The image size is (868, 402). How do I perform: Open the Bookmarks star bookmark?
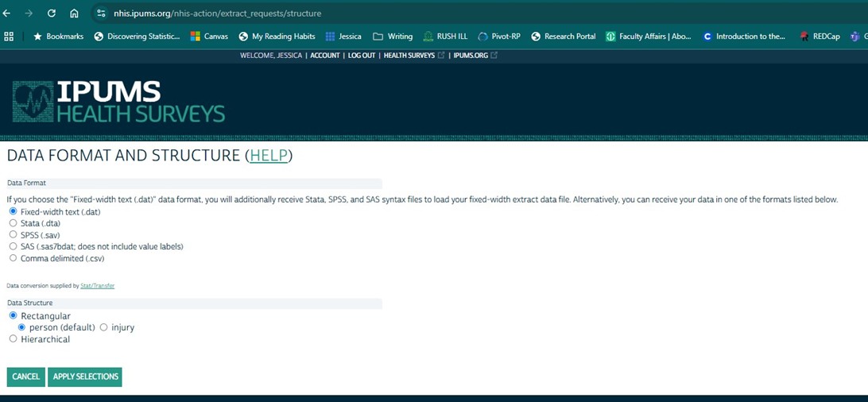(59, 37)
